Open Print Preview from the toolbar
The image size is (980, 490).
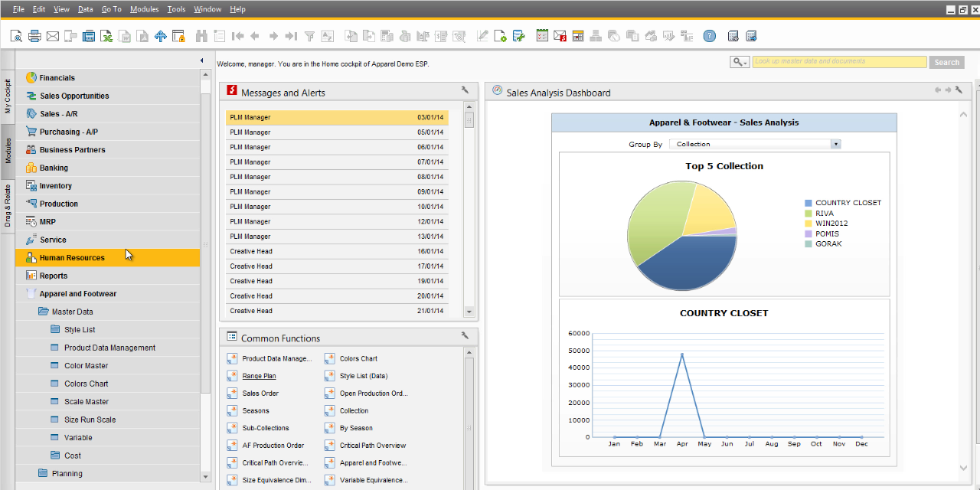[x=16, y=36]
